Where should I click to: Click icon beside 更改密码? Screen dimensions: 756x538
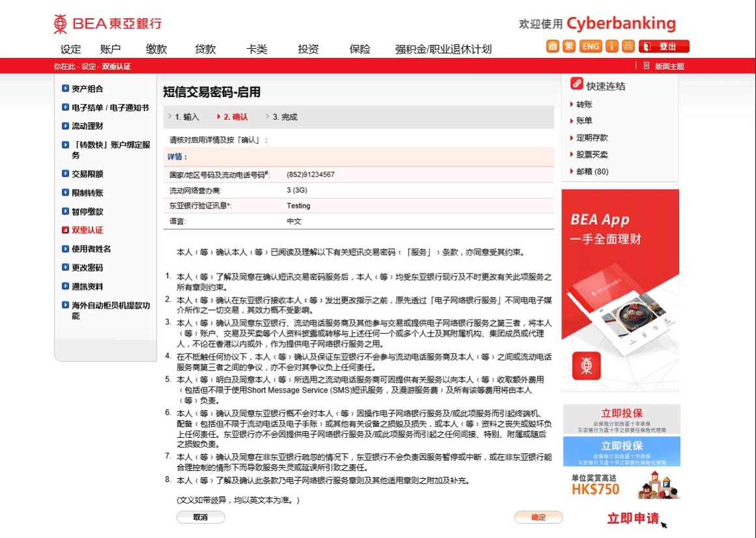[66, 267]
